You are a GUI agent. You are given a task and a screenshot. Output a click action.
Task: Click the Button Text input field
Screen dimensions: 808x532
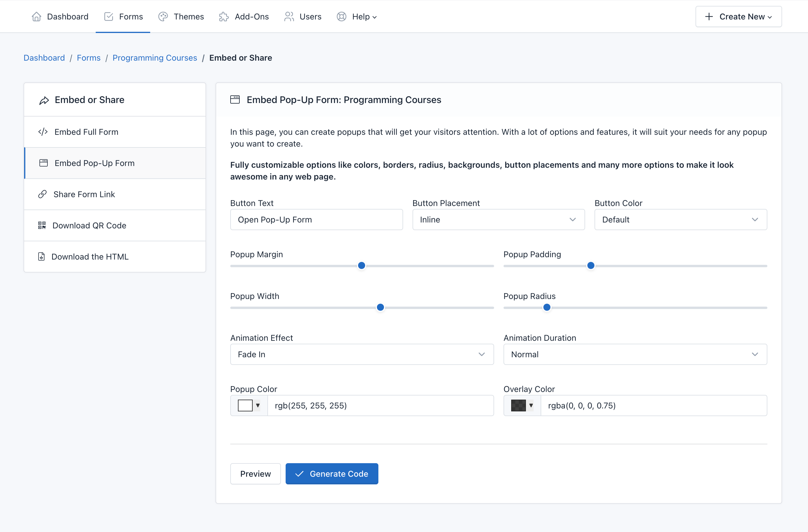point(316,220)
